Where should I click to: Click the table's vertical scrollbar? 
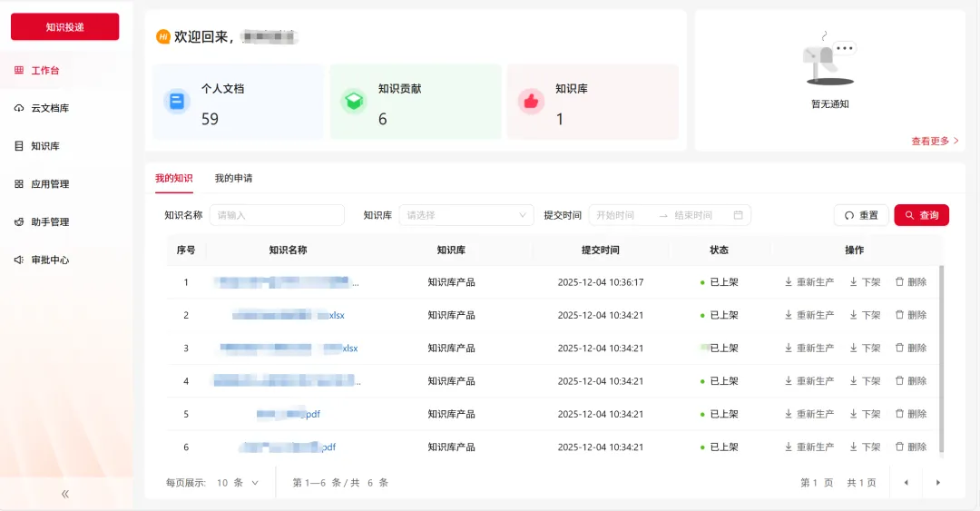(941, 359)
